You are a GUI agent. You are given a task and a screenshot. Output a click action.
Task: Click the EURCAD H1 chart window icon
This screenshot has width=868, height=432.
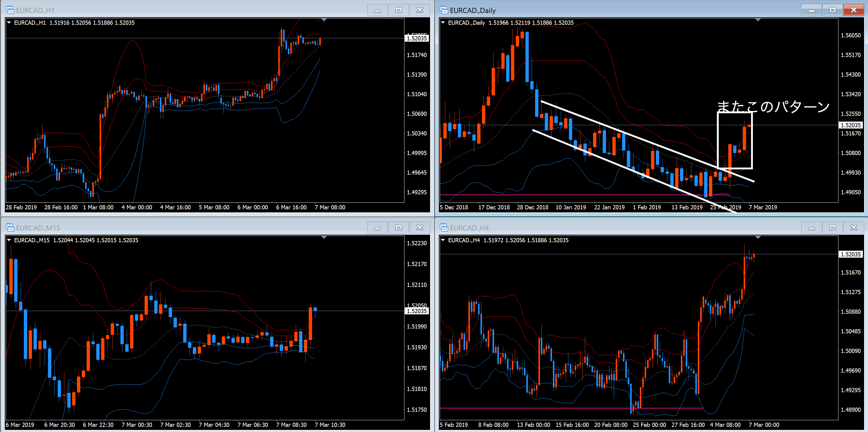(x=10, y=10)
